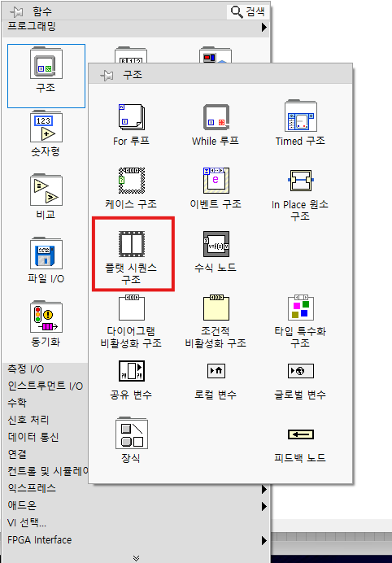
Task: Open the 수학 category
Action: click(x=17, y=403)
